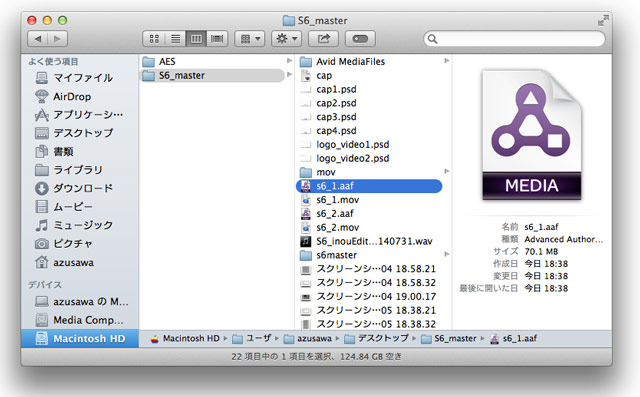Expand the mov folder arrow
This screenshot has width=640, height=397.
(447, 171)
